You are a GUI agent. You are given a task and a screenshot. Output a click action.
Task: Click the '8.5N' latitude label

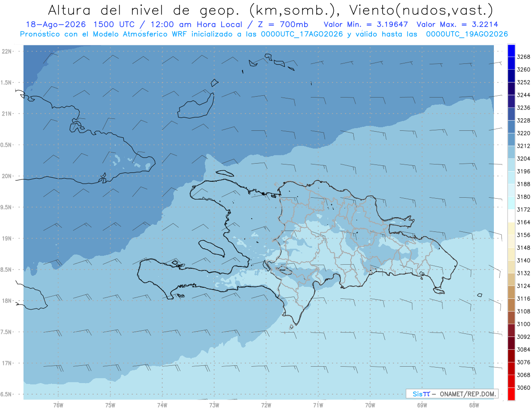(6, 270)
